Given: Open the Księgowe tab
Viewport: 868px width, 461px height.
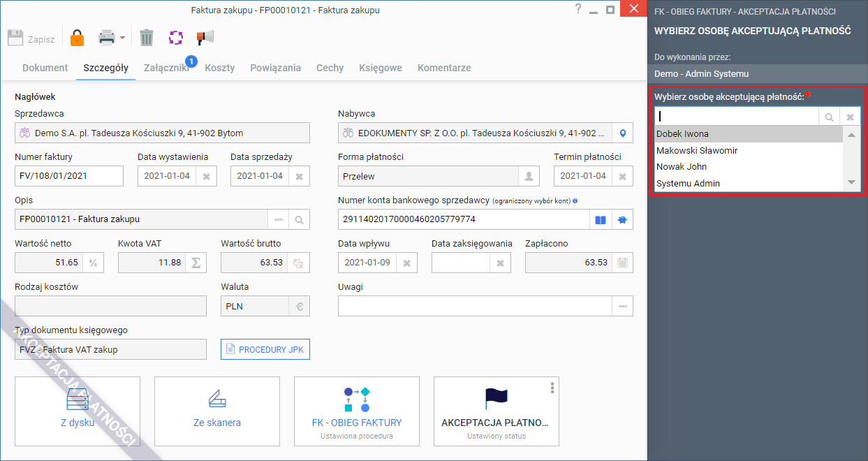Looking at the screenshot, I should [381, 68].
